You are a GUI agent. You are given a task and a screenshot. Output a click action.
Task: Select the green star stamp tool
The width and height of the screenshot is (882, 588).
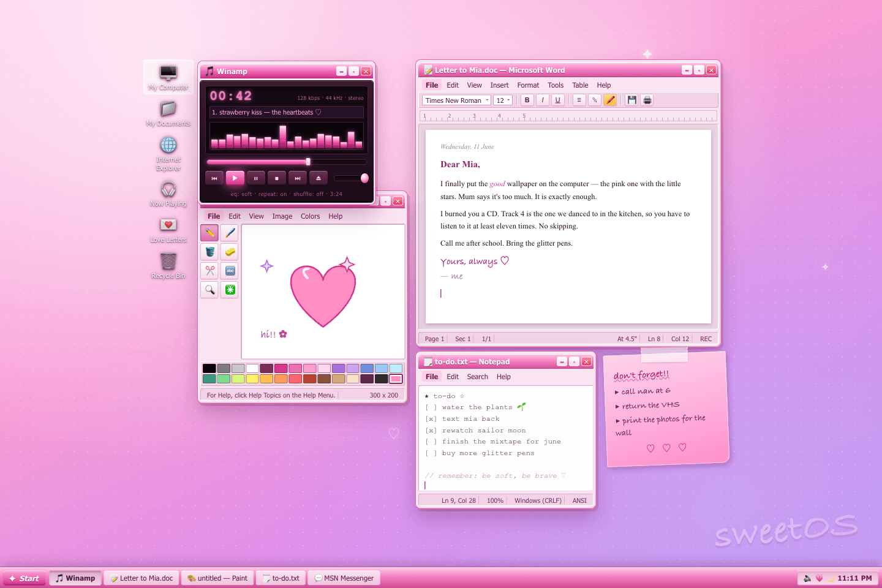coord(230,290)
